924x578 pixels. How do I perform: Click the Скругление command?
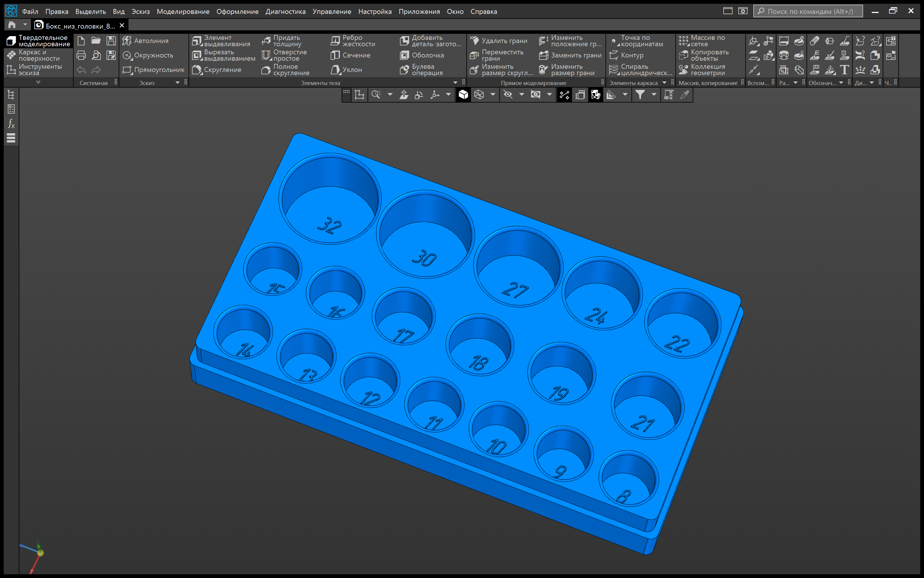coord(217,70)
